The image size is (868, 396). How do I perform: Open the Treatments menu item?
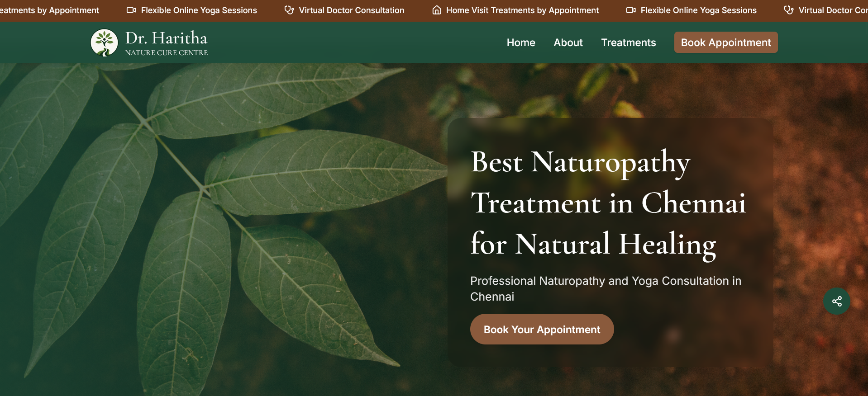pos(628,42)
